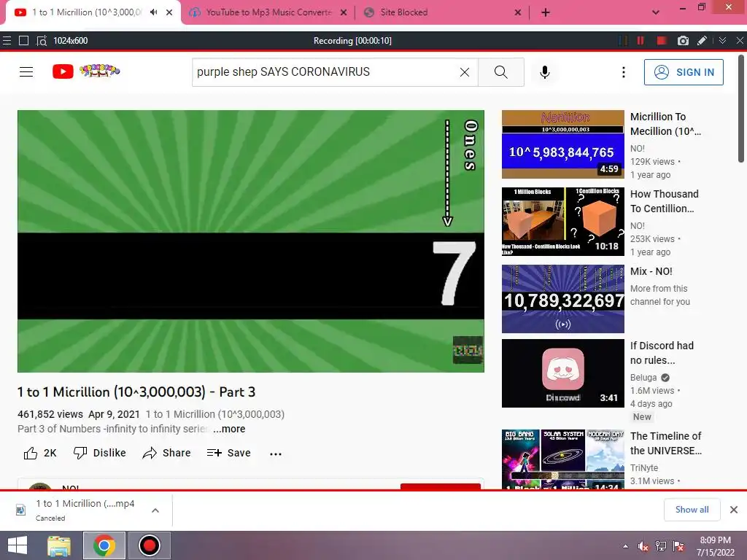Open The Timeline of the UNIVERSE thumbnail
747x560 pixels.
coord(562,459)
